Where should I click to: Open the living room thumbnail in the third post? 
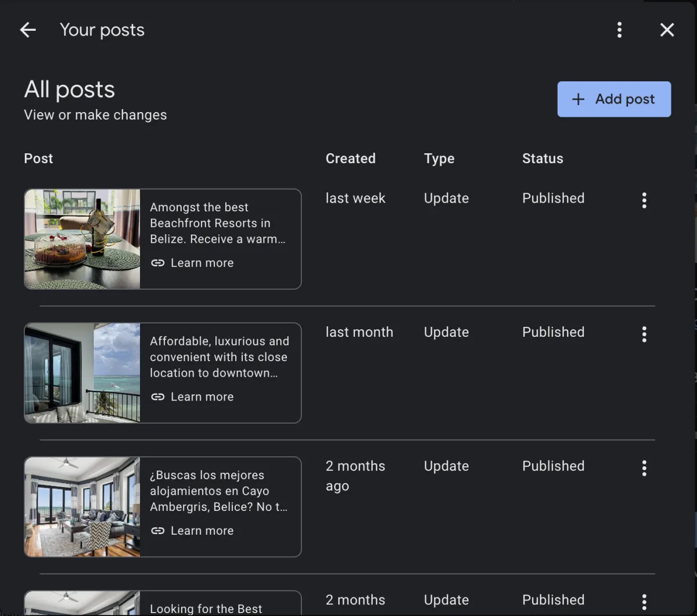click(82, 507)
